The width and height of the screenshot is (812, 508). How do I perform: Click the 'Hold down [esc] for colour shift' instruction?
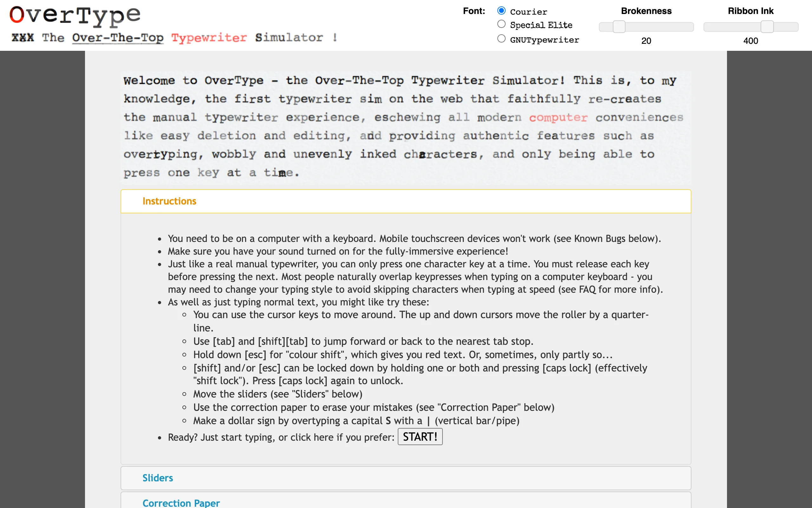403,355
